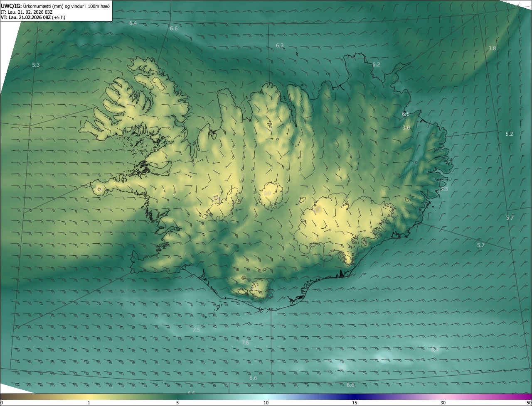Pick the magenta colour band between 30 and 50
Viewport: 532px width, 406px height.
click(487, 396)
